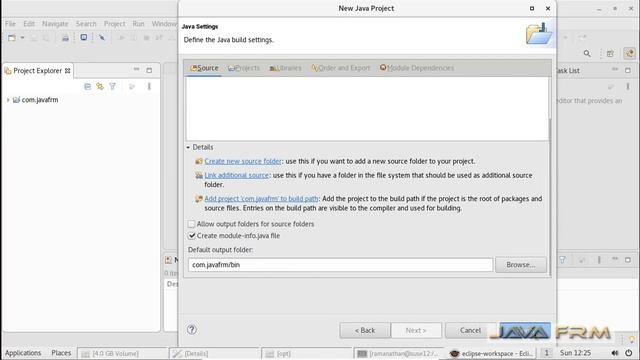Enable Allow output folders for source folders
The height and width of the screenshot is (360, 640).
pyautogui.click(x=191, y=224)
